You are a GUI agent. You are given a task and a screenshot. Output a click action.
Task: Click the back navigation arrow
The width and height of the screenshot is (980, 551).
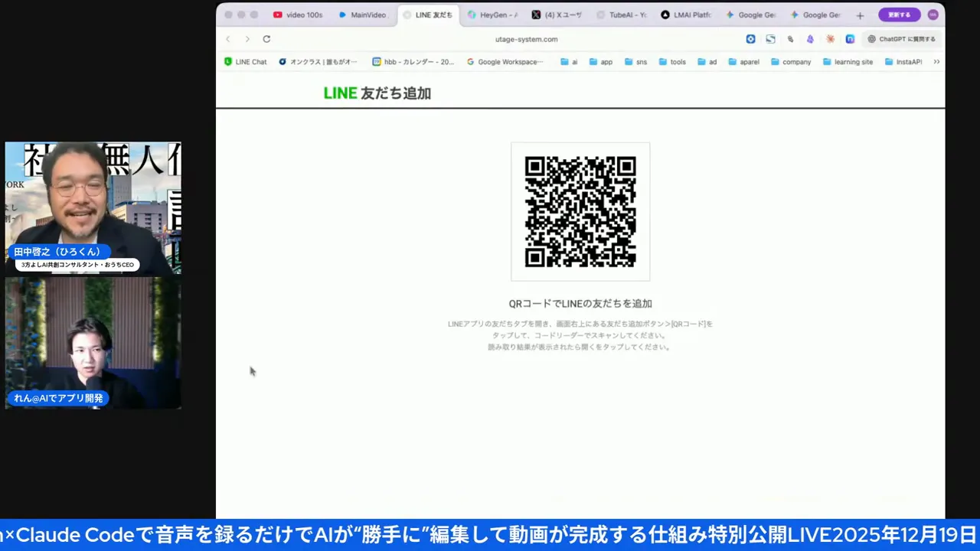click(227, 39)
